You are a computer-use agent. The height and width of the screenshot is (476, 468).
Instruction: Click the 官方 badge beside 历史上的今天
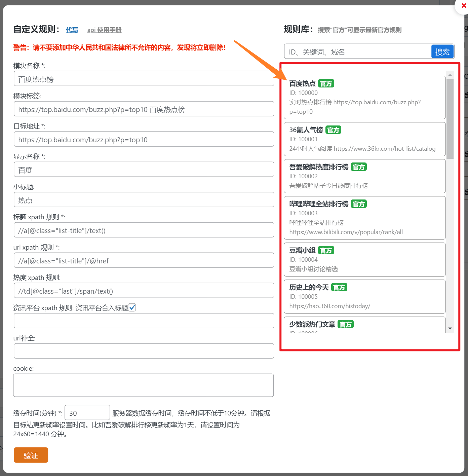tap(339, 287)
